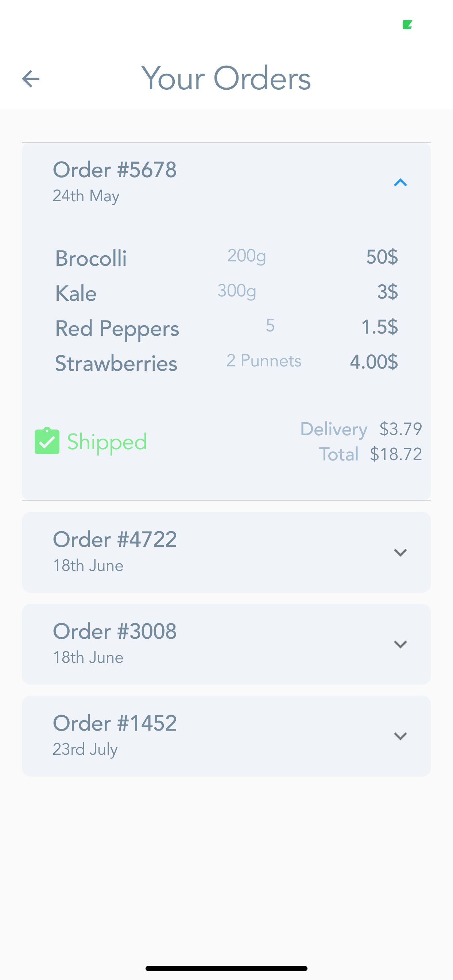Expand Order #4722 details

tap(400, 552)
